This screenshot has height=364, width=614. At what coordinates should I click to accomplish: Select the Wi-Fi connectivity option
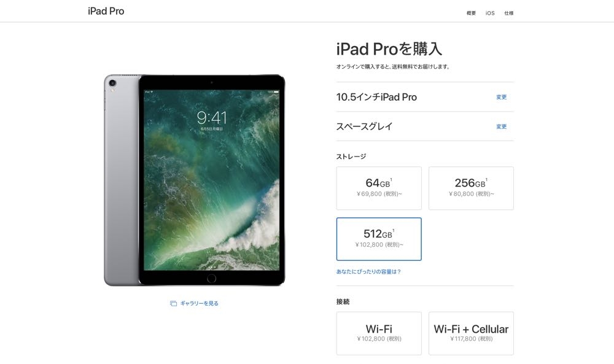click(x=379, y=333)
